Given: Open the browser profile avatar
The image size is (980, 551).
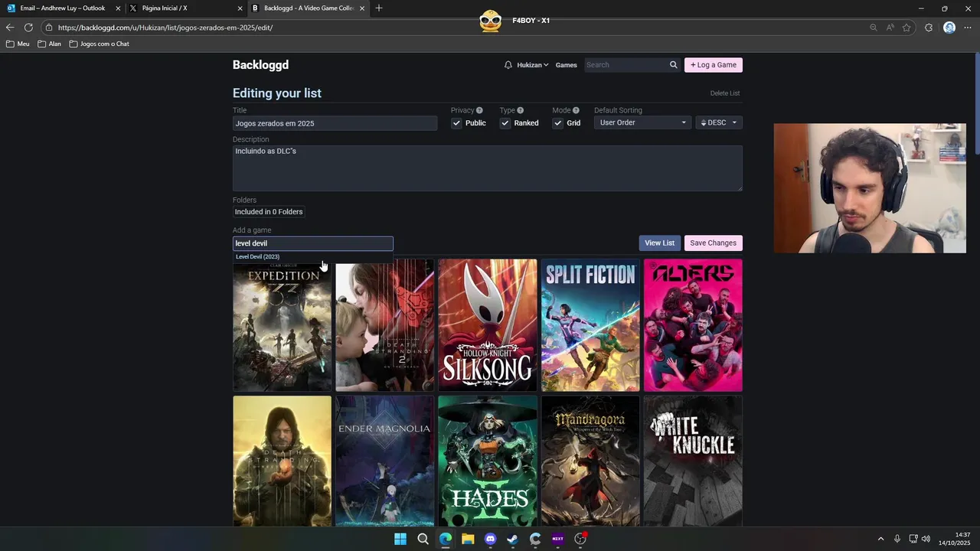Looking at the screenshot, I should [949, 28].
